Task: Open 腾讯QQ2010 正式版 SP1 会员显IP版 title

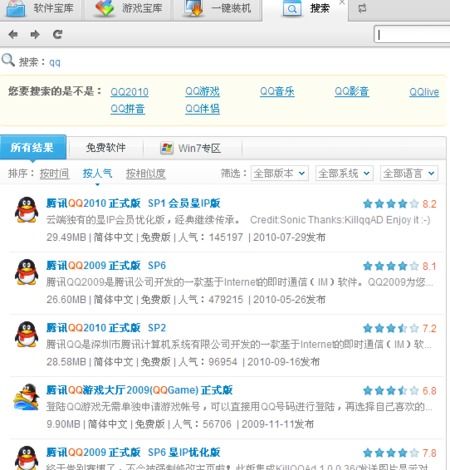Action: coord(133,203)
